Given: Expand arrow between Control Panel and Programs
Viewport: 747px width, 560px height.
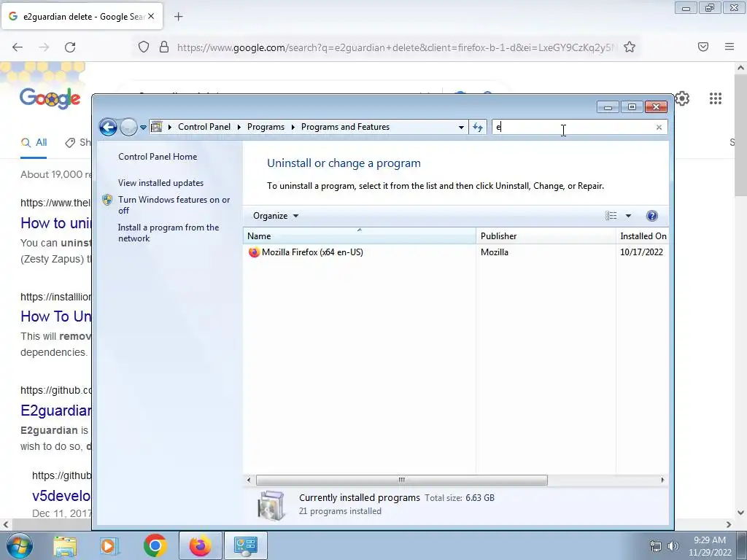Looking at the screenshot, I should point(239,127).
